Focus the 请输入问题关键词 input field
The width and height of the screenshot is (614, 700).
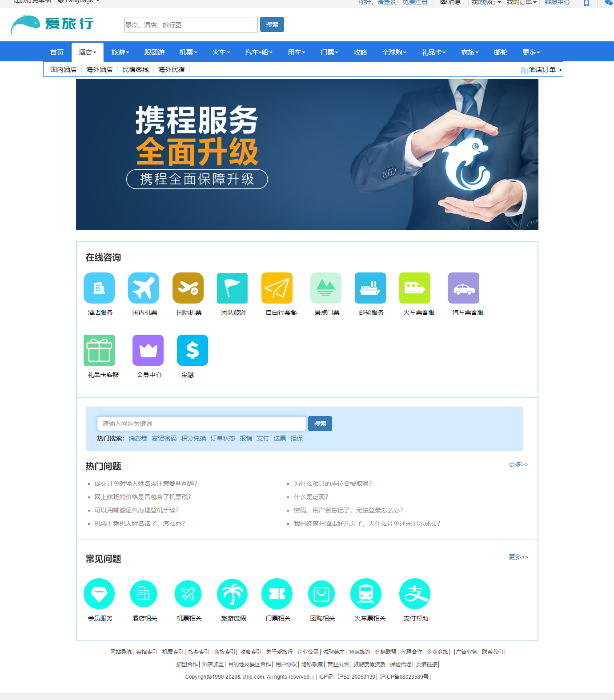[x=201, y=424]
